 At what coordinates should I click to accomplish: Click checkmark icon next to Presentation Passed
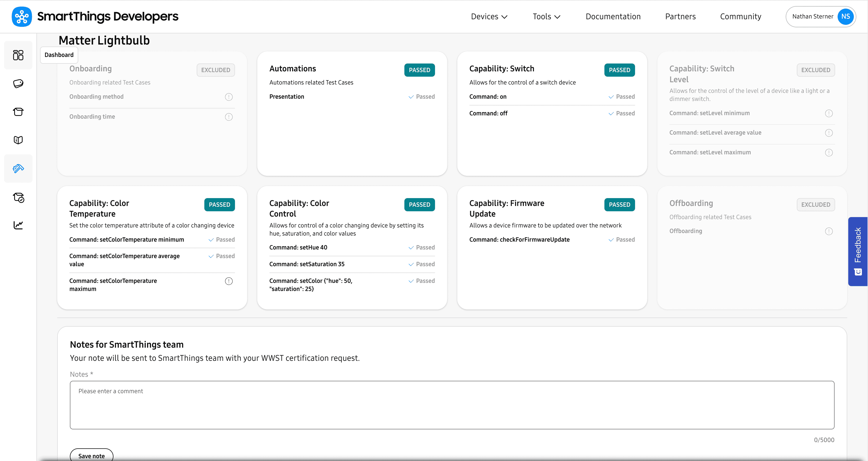411,97
